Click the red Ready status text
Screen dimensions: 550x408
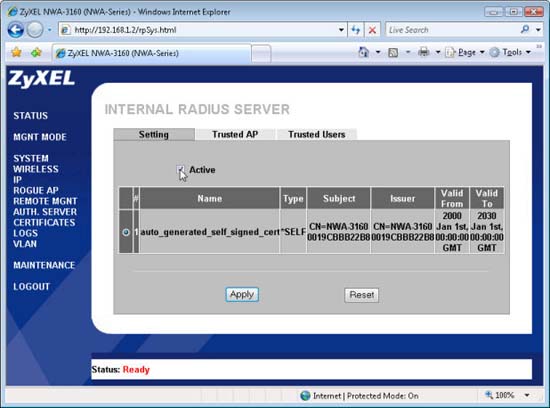click(136, 369)
